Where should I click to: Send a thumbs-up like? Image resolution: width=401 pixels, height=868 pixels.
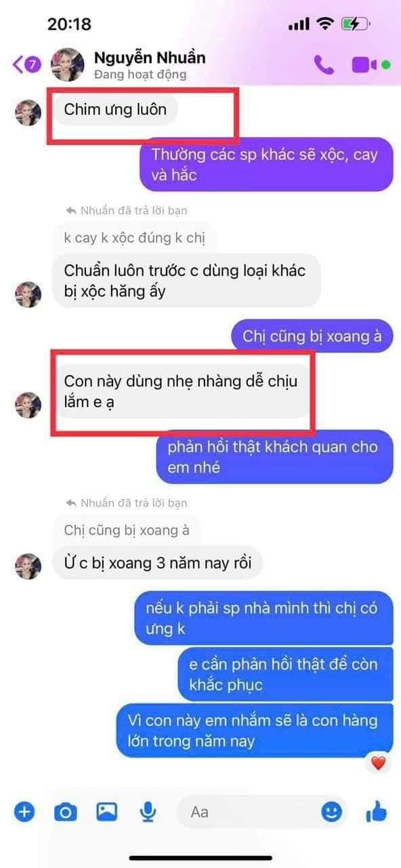pos(375,810)
